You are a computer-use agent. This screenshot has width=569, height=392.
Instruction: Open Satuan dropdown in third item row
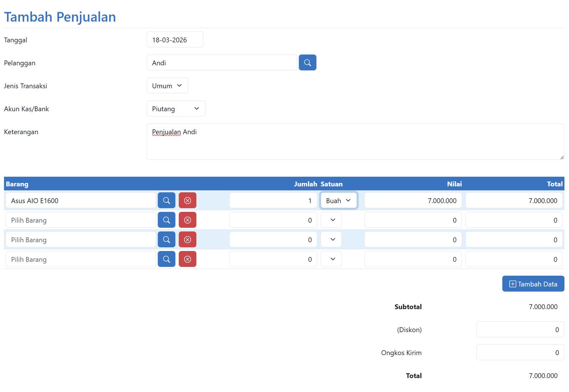coord(331,240)
